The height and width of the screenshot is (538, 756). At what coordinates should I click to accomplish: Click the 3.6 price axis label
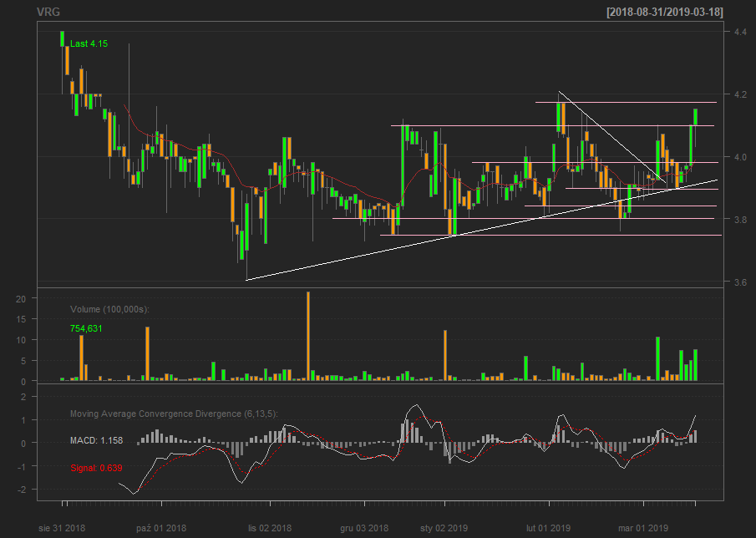coord(740,282)
